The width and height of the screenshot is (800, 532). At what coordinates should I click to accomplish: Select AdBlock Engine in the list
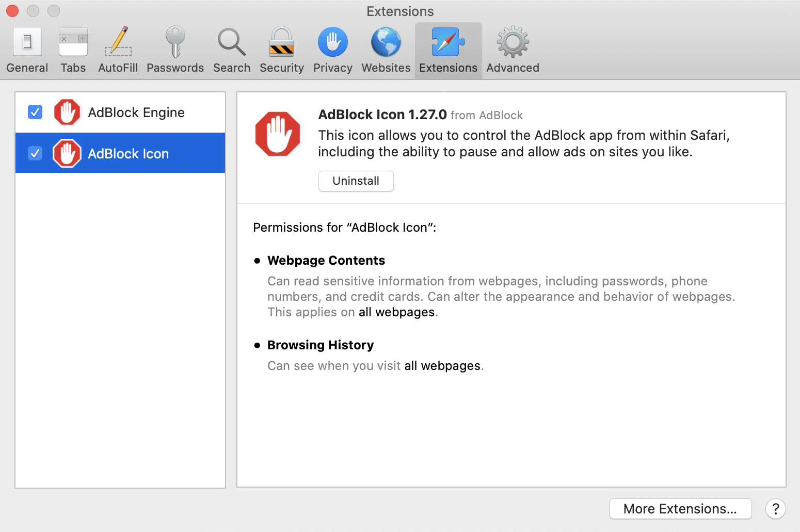136,112
